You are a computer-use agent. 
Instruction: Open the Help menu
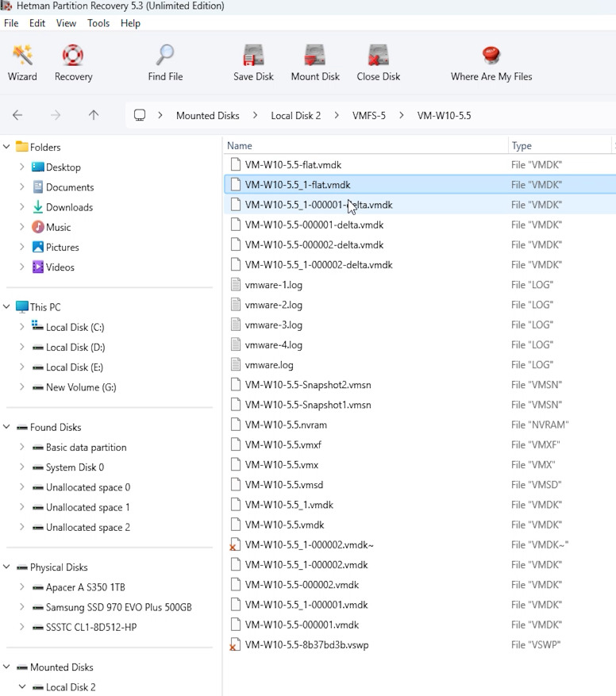click(x=130, y=23)
